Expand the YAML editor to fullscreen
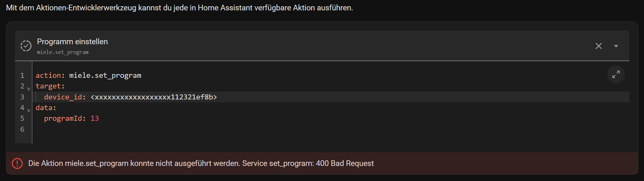Screen dimensions: 644x181 (616, 74)
